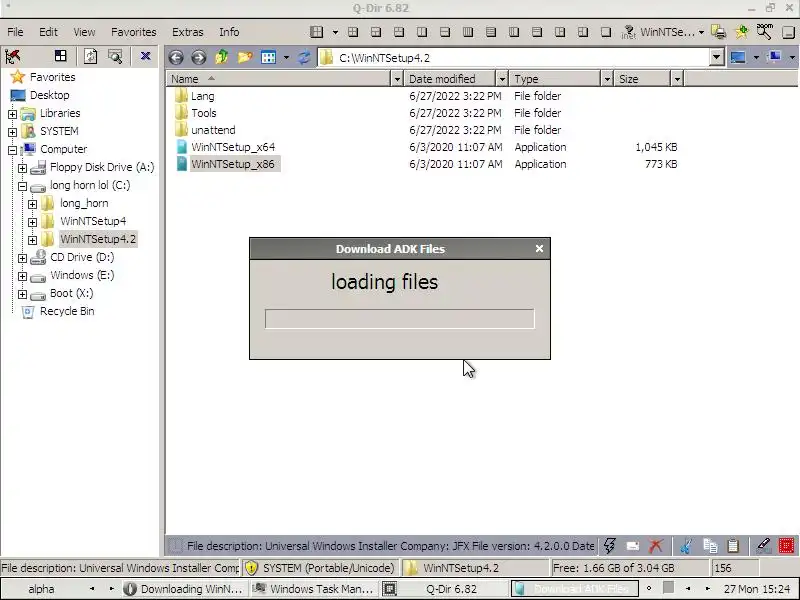Click the open folder icon in the navigation bar

click(x=245, y=57)
